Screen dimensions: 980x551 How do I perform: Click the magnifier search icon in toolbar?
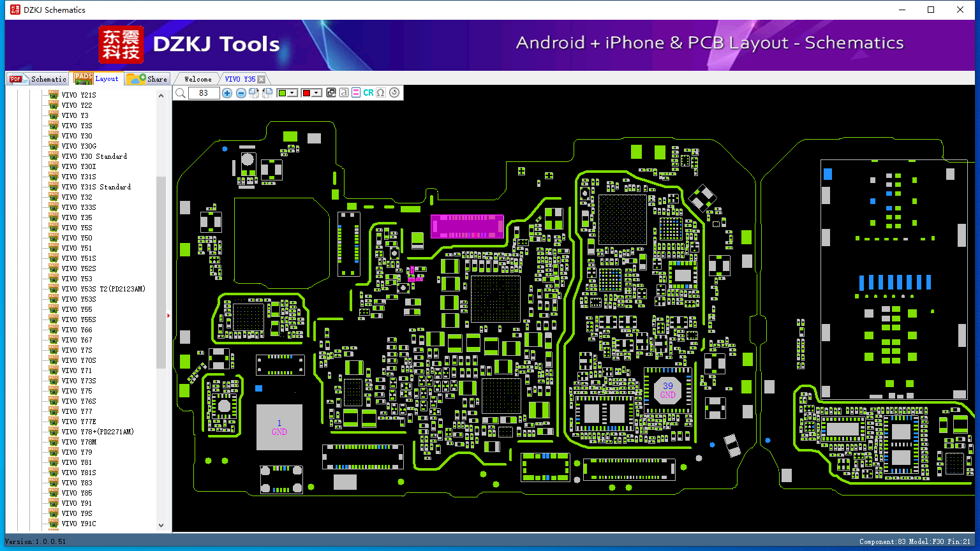click(181, 93)
